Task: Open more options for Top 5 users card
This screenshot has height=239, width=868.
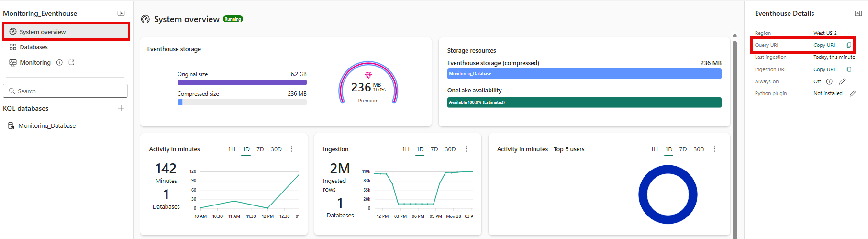Action: tap(714, 149)
